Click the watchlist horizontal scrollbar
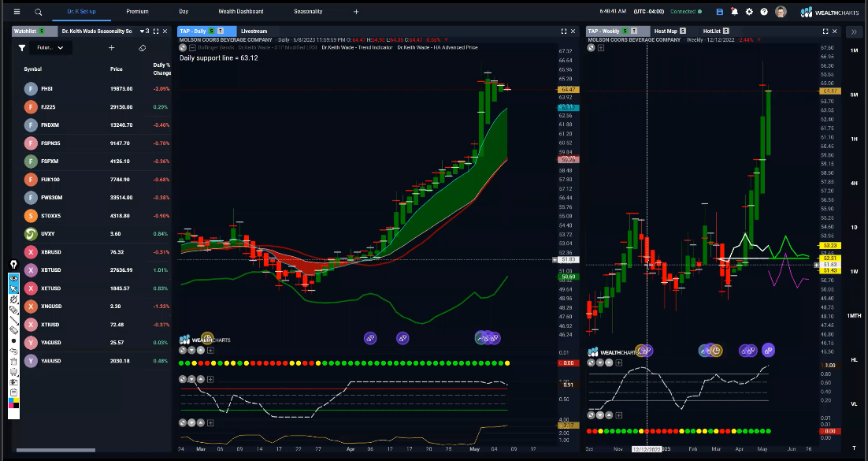The height and width of the screenshot is (461, 868). pyautogui.click(x=56, y=450)
